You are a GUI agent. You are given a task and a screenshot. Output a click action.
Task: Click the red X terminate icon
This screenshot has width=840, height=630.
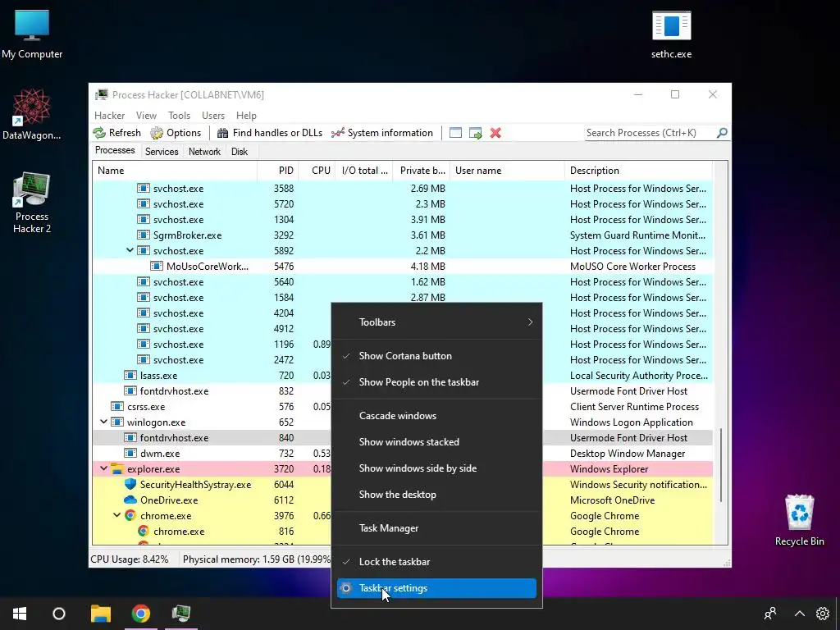click(495, 133)
